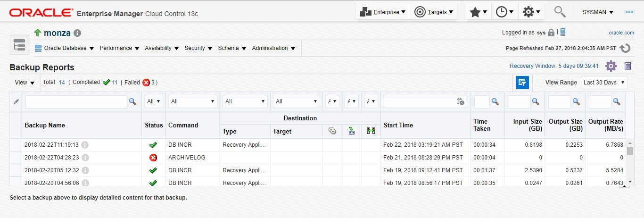This screenshot has width=644, height=218.
Task: Open the navigation tree icon
Action: point(19,46)
